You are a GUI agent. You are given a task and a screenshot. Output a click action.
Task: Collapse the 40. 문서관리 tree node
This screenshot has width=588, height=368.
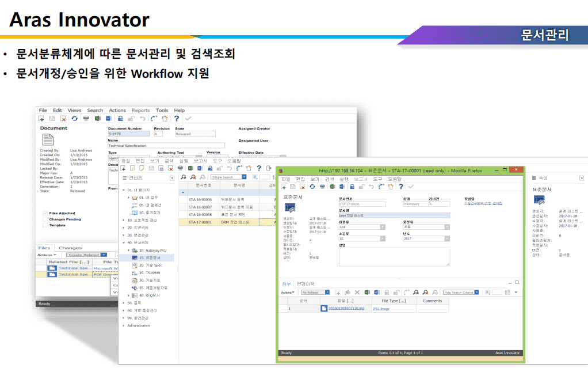click(x=124, y=243)
